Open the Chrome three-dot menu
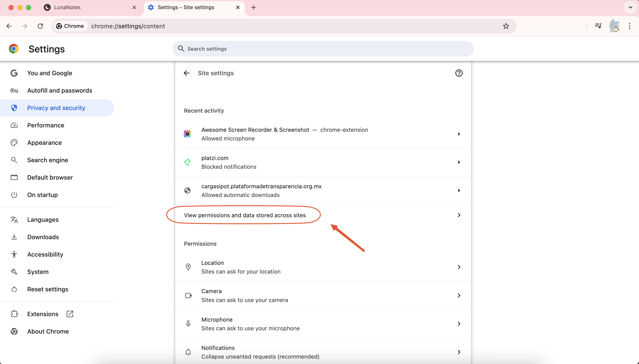The width and height of the screenshot is (639, 364). [629, 26]
